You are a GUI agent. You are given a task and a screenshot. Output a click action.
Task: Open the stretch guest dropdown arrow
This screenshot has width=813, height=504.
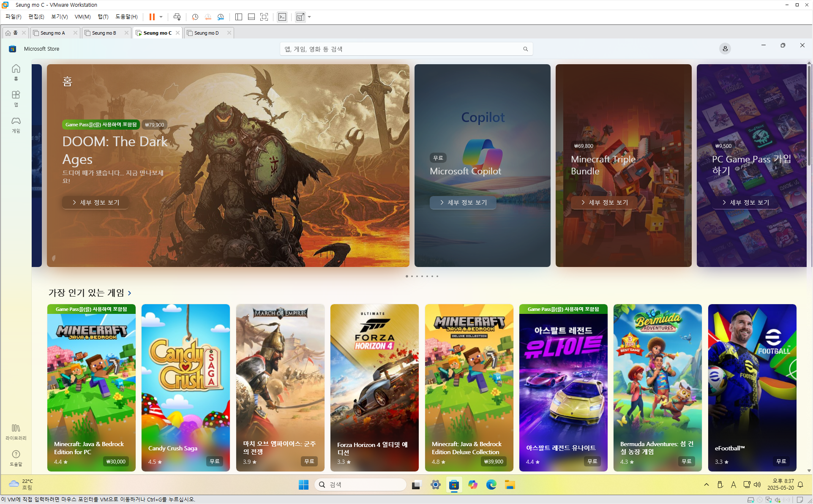pyautogui.click(x=310, y=17)
